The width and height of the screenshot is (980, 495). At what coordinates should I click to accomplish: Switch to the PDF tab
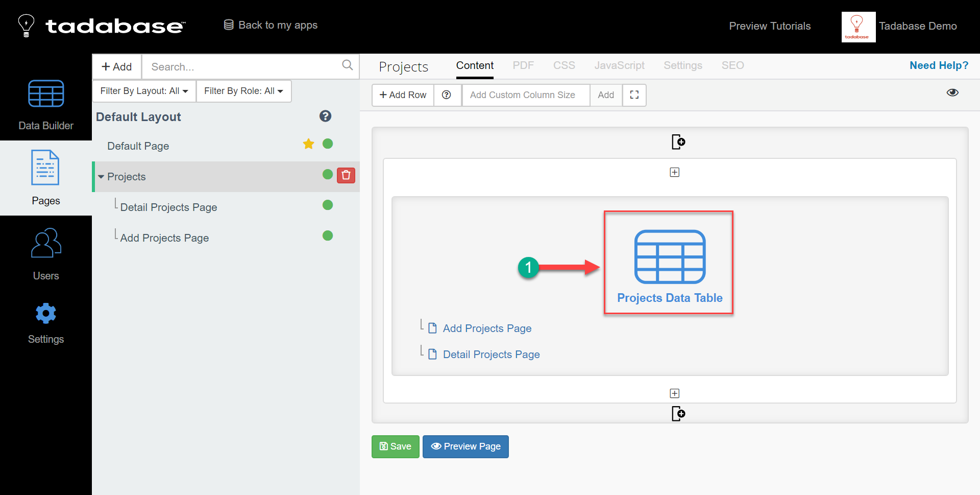tap(523, 65)
